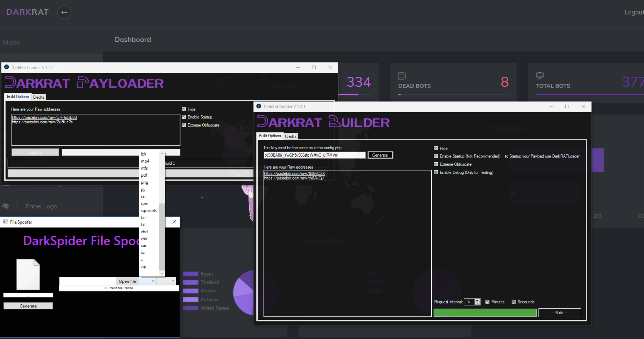Click the back arrow next to DARKRAT logo
Image resolution: width=644 pixels, height=339 pixels.
(64, 12)
